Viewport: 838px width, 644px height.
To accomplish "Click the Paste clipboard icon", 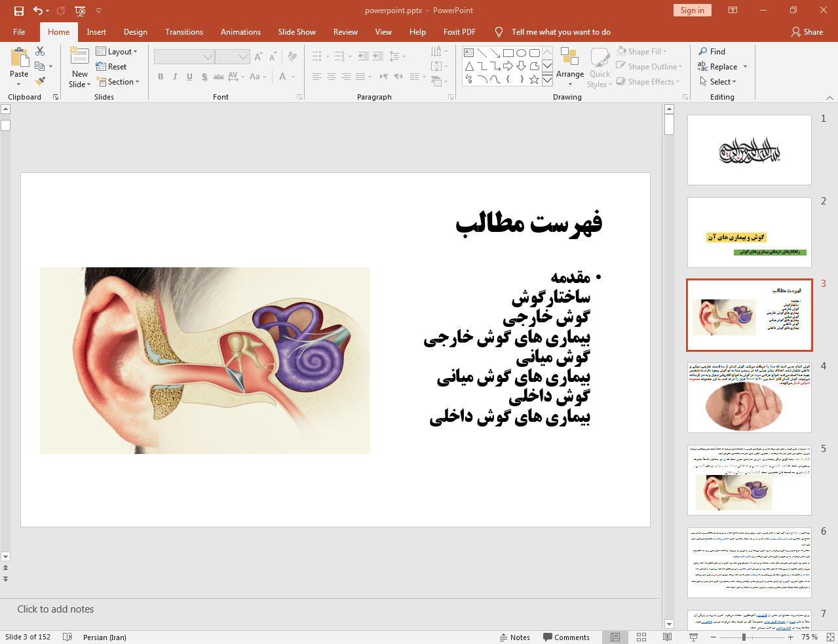I will pos(19,58).
